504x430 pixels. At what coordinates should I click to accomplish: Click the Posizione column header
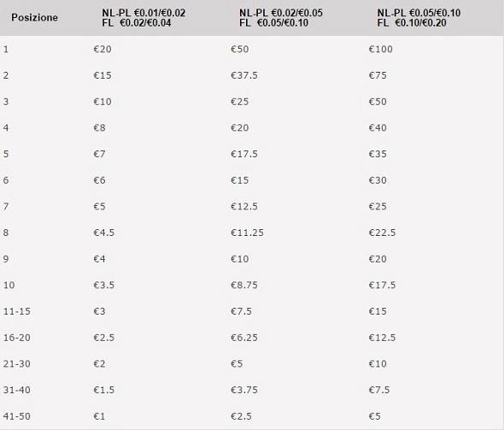coord(34,17)
